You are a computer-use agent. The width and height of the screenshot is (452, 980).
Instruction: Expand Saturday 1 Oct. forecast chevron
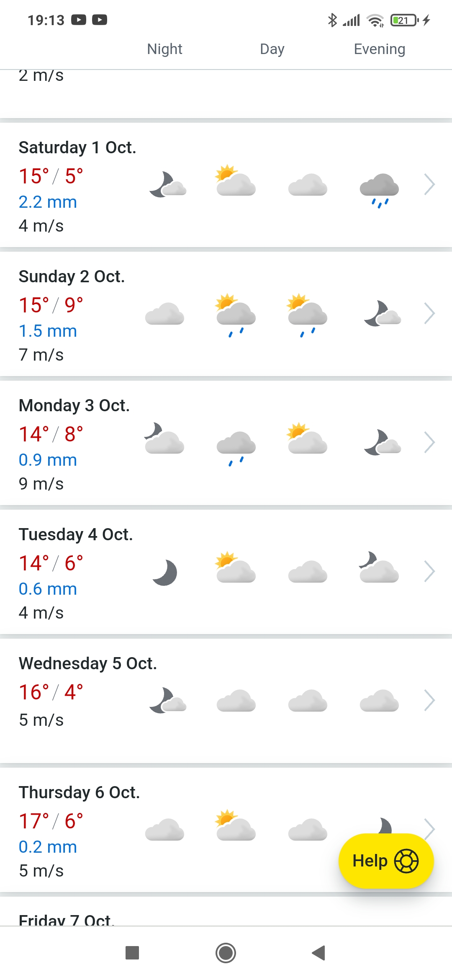click(x=429, y=184)
